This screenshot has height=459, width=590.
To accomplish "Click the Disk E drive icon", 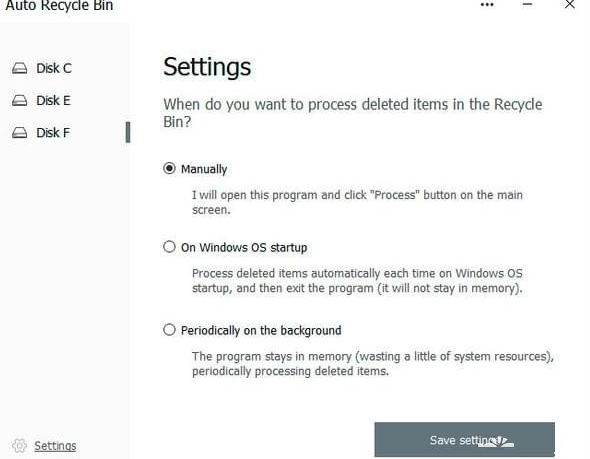I will click(20, 100).
